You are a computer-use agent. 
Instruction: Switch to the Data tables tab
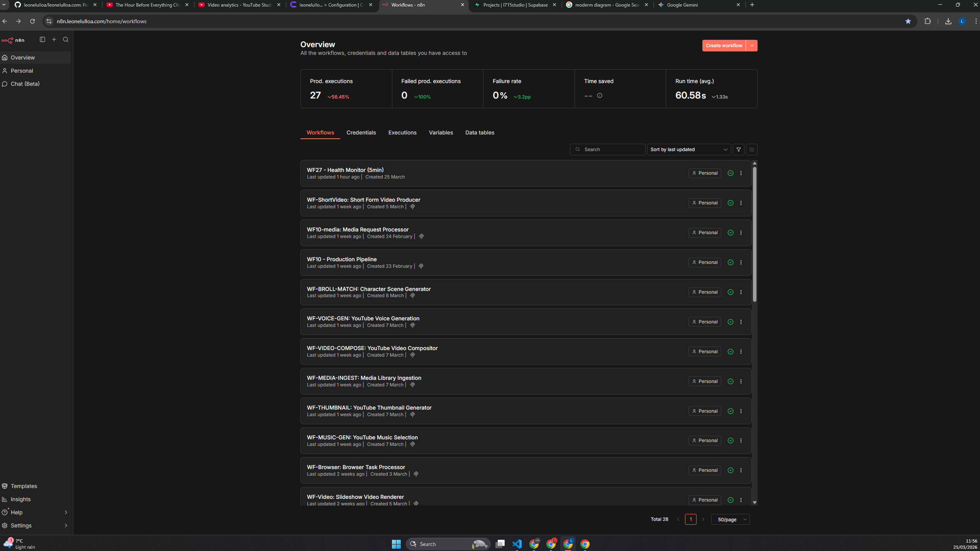coord(480,133)
